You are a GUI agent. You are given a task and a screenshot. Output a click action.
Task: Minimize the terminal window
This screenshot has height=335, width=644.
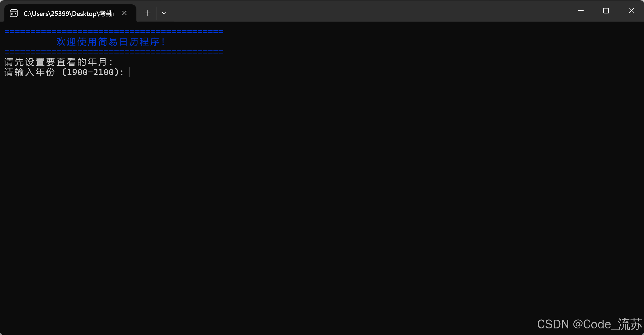tap(581, 11)
